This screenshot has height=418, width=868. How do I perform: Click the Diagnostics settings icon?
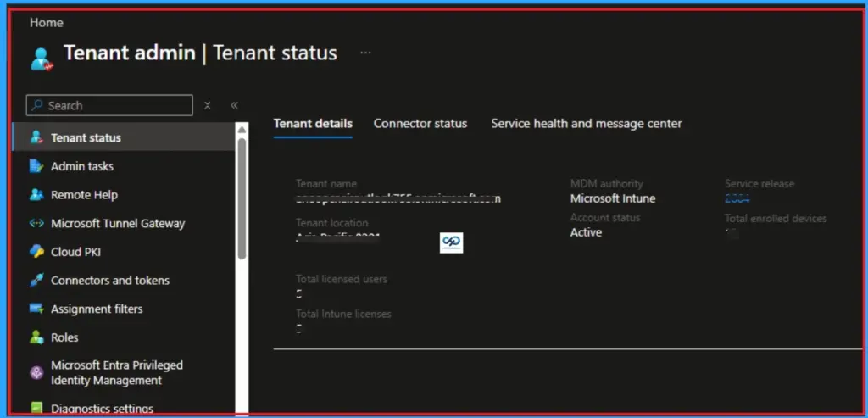[x=36, y=410]
